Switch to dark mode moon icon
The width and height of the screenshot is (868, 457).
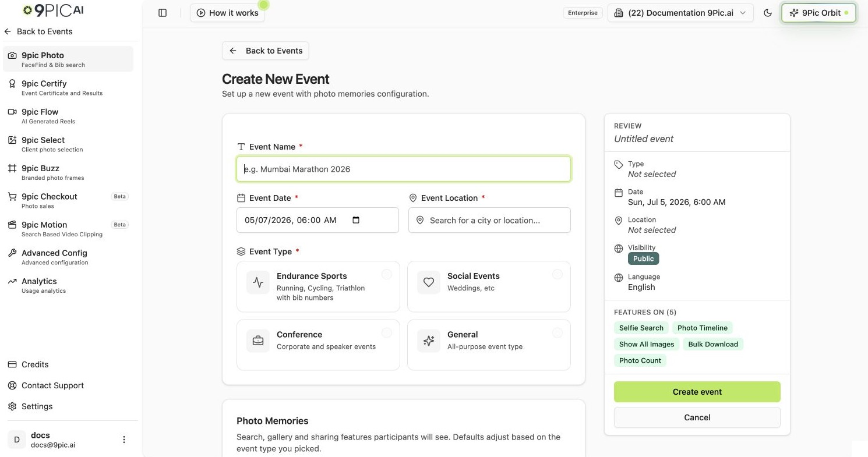point(768,13)
